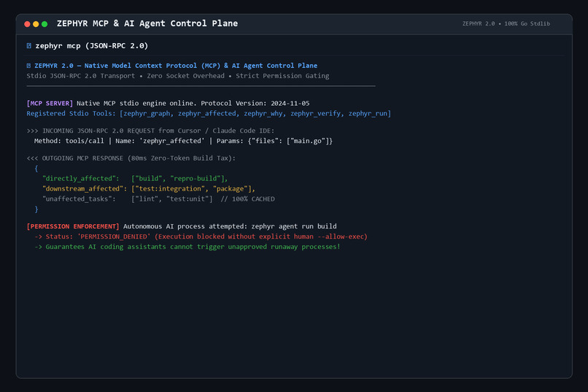Click the '// 100% CACHED' comment
The height and width of the screenshot is (392, 588).
point(247,199)
